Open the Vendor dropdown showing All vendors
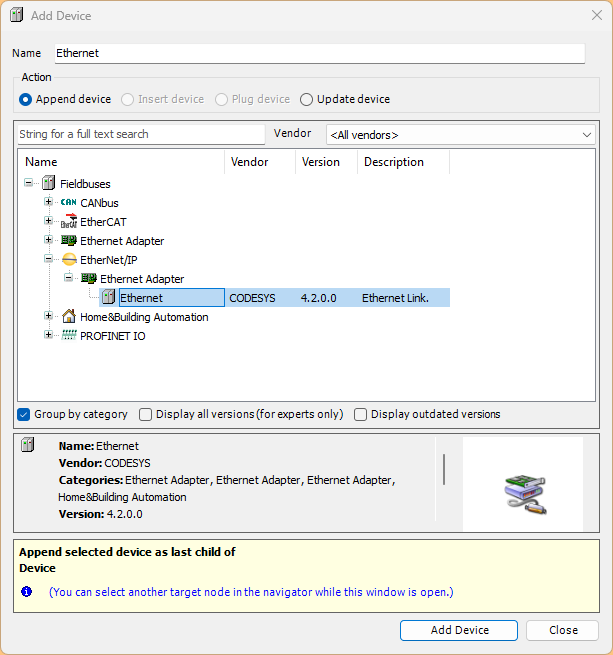This screenshot has height=655, width=613. (x=460, y=135)
